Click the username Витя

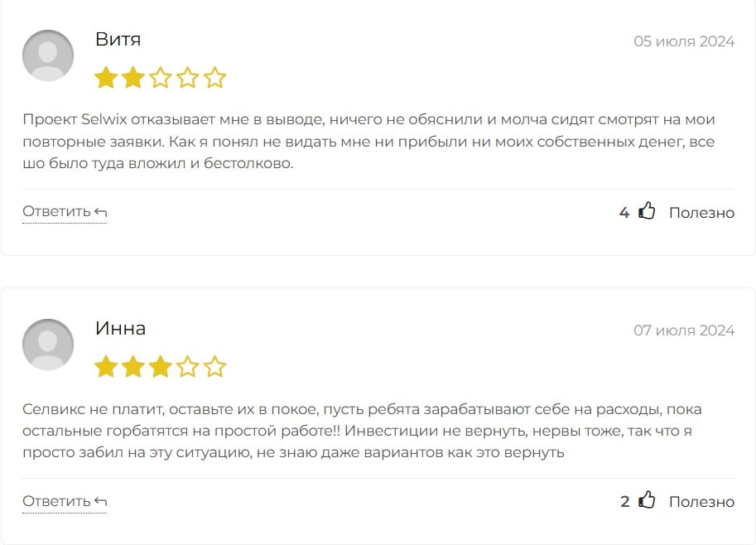click(x=118, y=40)
